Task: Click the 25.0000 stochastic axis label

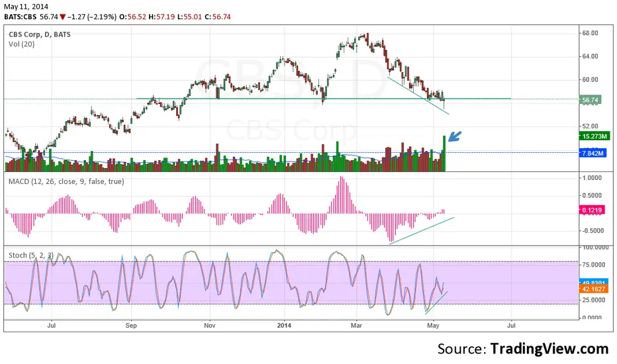Action: click(x=593, y=300)
